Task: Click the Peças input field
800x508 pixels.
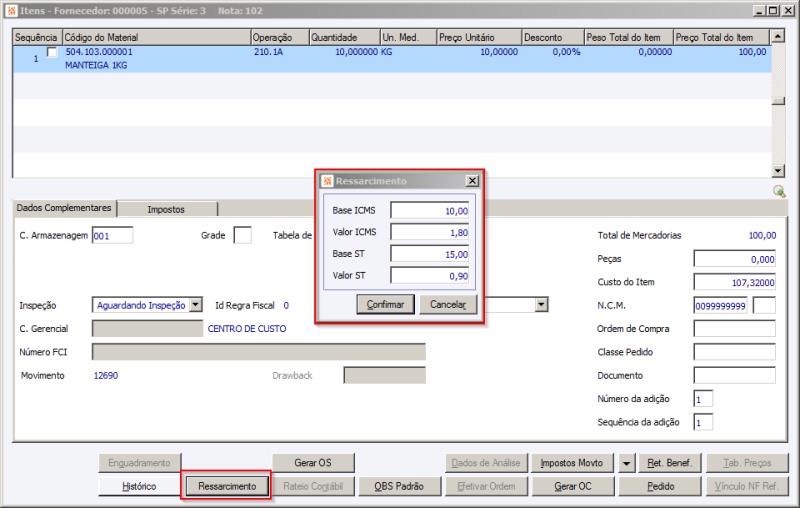Action: tap(735, 259)
